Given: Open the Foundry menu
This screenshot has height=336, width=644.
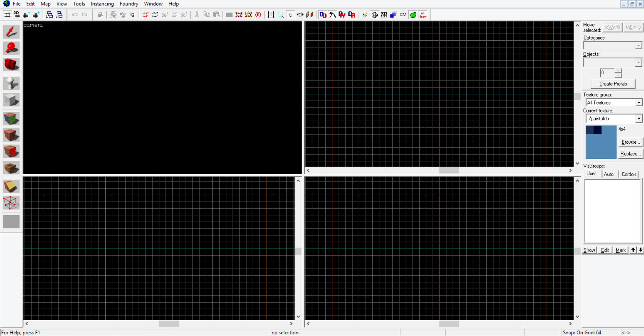Looking at the screenshot, I should pyautogui.click(x=129, y=4).
